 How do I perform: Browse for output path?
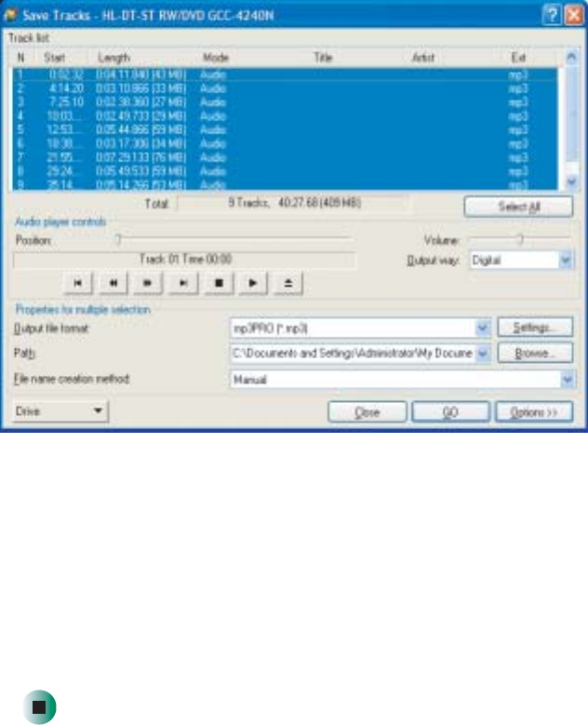[x=535, y=354]
